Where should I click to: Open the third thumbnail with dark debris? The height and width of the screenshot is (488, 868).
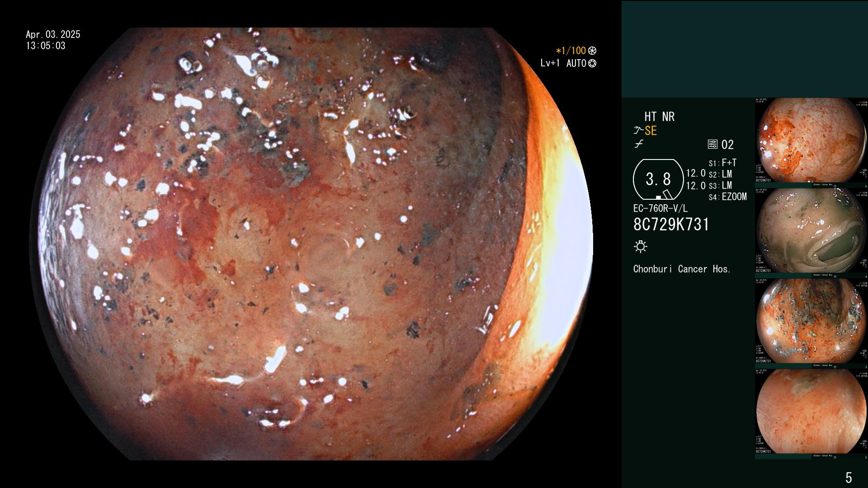[x=811, y=323]
